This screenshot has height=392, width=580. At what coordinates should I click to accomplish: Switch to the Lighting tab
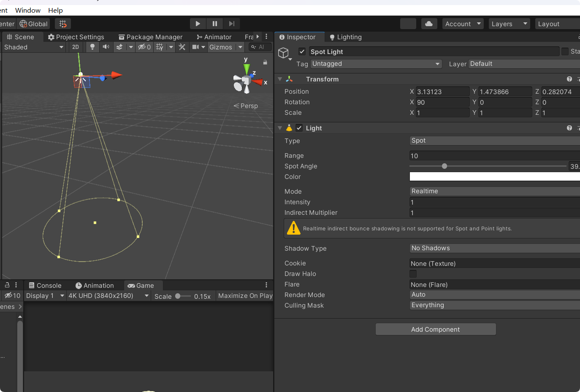[x=346, y=37]
